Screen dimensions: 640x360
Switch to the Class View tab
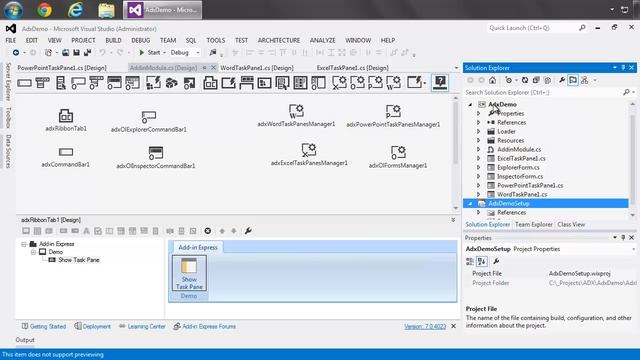tap(571, 224)
